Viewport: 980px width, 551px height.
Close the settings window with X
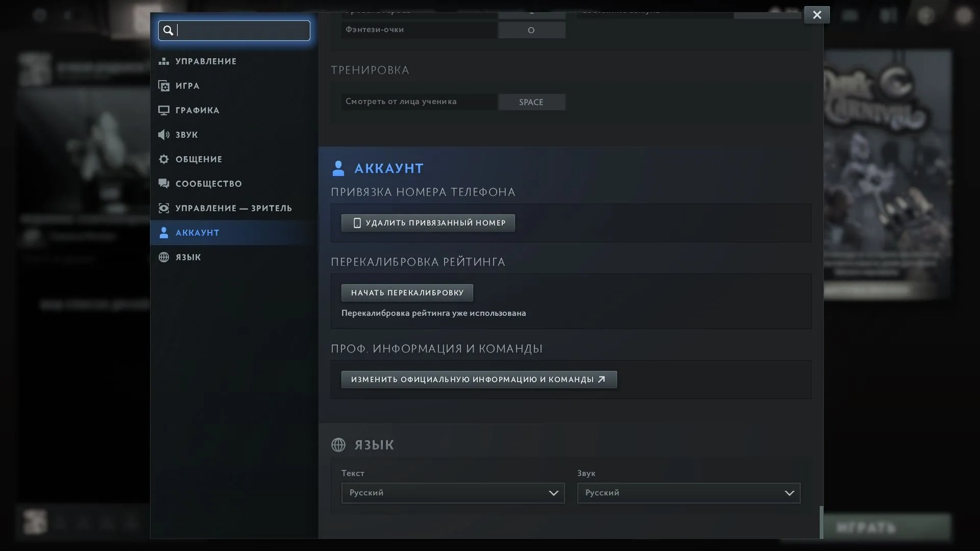point(817,15)
